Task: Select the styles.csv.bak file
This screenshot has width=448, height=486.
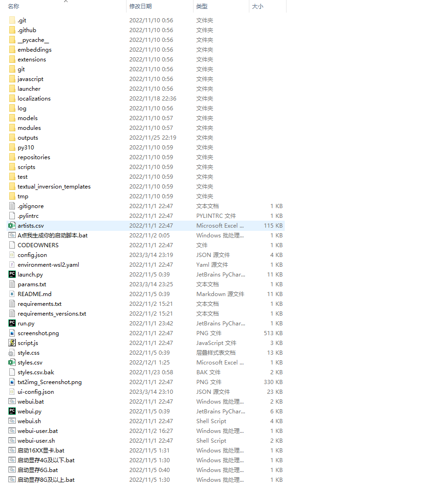Action: [35, 372]
